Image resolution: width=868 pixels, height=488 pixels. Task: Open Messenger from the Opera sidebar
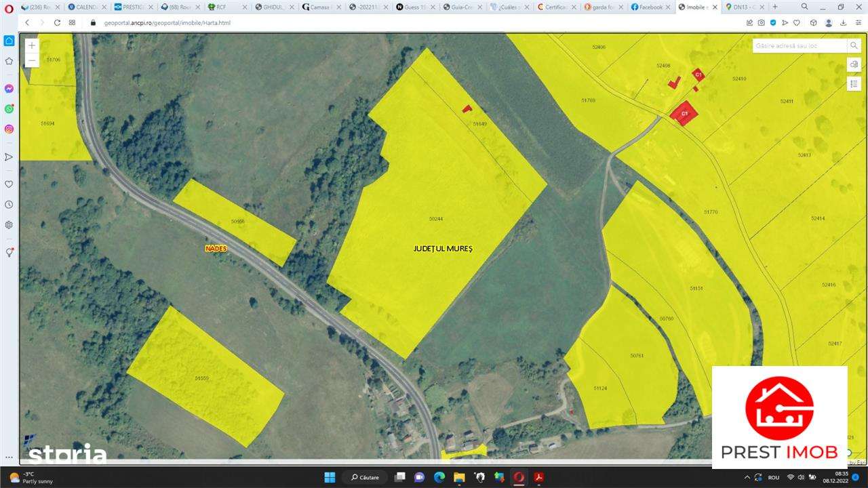click(9, 88)
